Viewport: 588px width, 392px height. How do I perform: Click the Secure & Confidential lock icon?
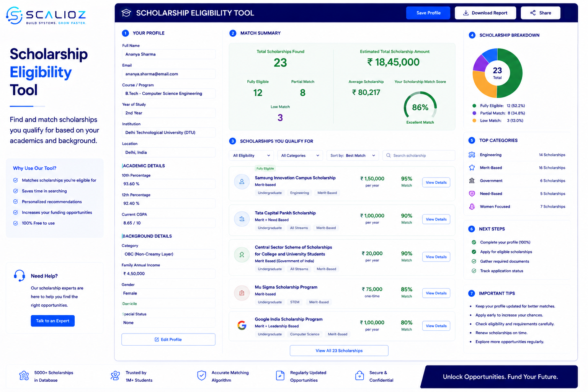(x=359, y=376)
